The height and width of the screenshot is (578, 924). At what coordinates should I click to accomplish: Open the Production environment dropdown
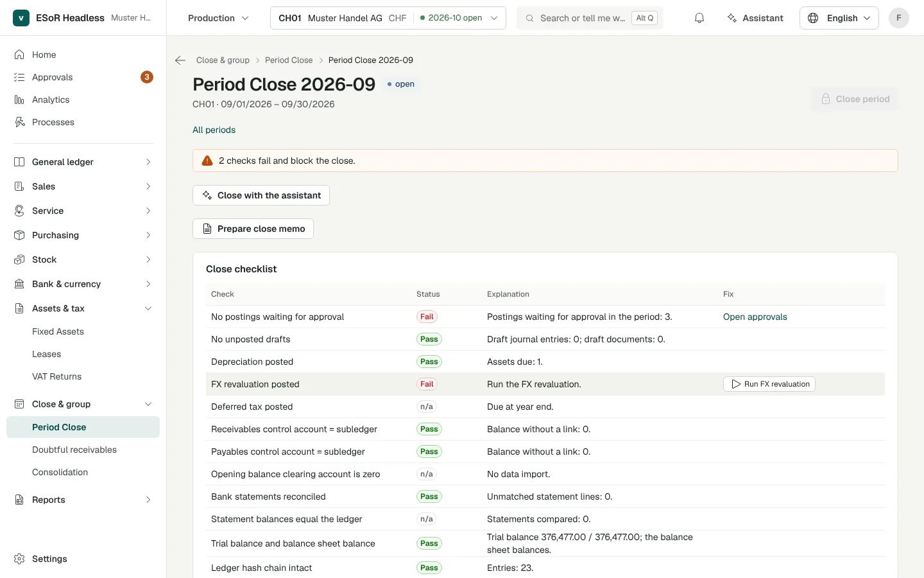click(x=218, y=18)
